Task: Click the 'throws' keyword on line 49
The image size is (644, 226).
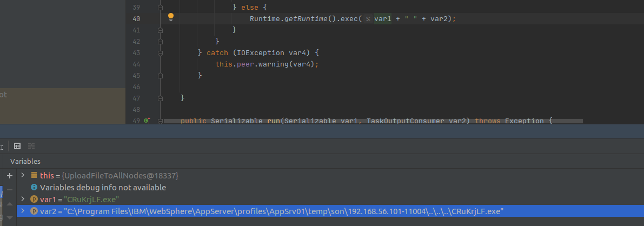Action: pos(488,121)
